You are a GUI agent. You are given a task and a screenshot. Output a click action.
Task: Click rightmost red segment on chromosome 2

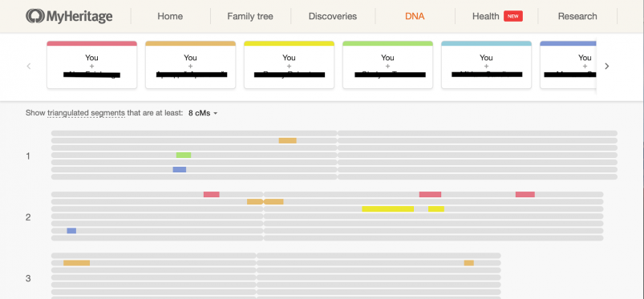click(525, 194)
